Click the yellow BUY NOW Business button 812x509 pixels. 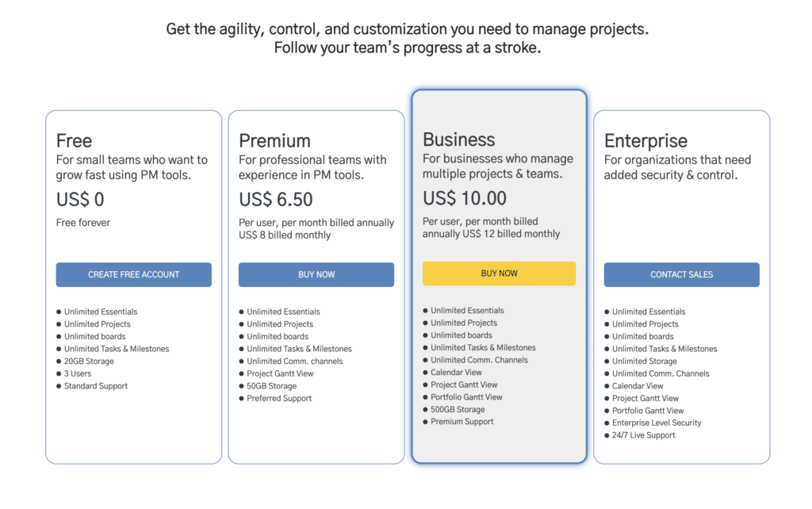pos(500,274)
